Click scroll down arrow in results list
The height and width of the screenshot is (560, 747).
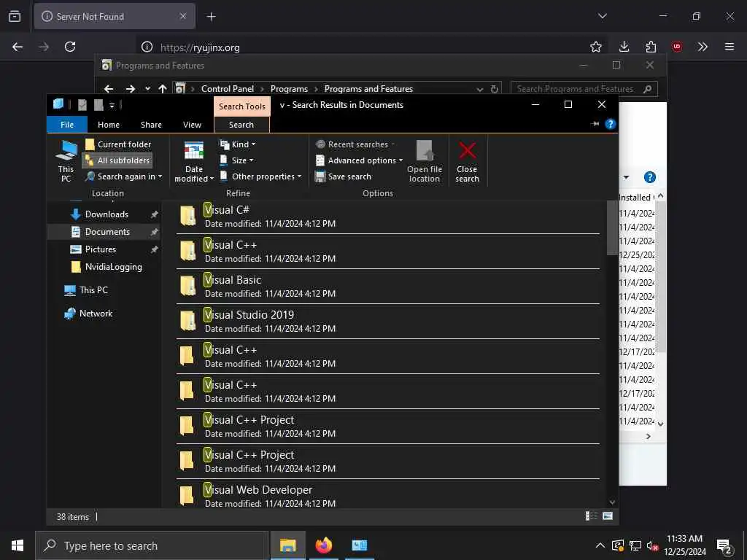point(612,502)
